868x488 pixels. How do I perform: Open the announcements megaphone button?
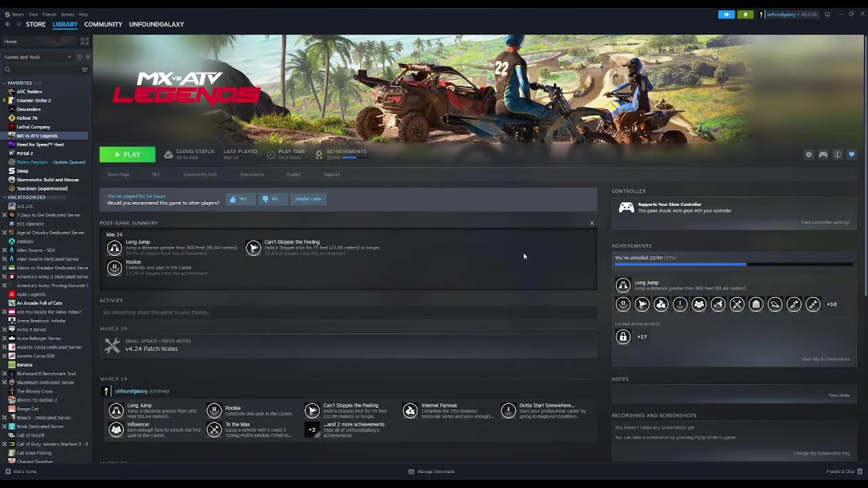(x=726, y=14)
